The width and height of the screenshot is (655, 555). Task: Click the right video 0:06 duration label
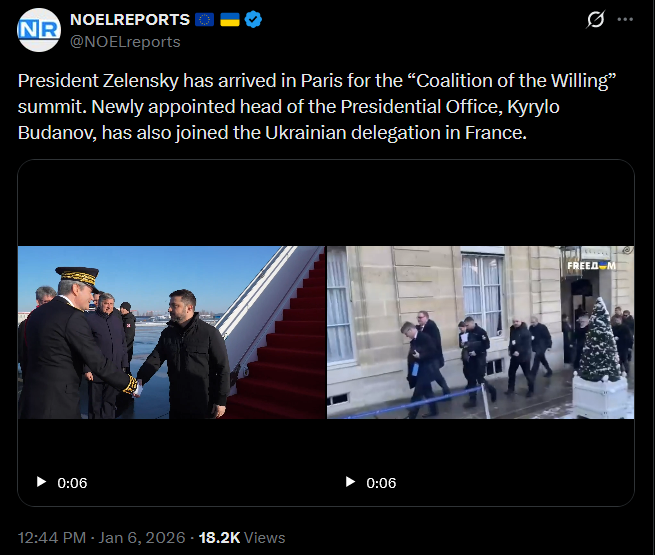click(x=381, y=483)
